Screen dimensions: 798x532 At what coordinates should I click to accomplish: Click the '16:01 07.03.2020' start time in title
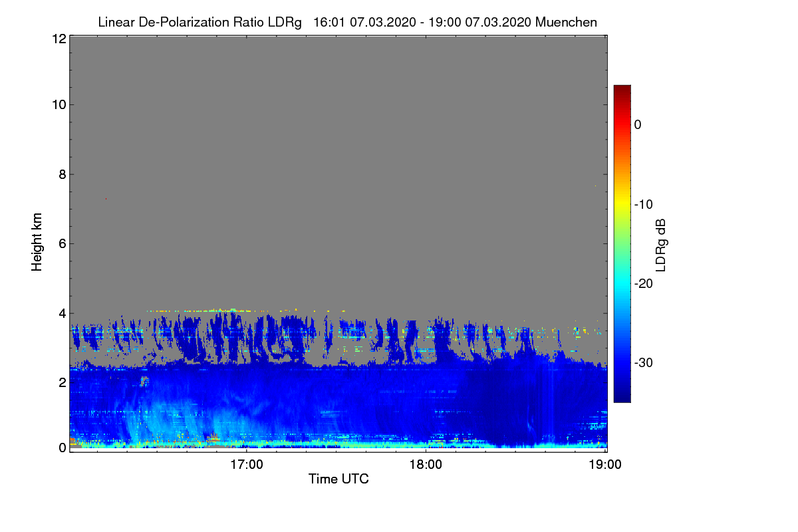pyautogui.click(x=364, y=23)
